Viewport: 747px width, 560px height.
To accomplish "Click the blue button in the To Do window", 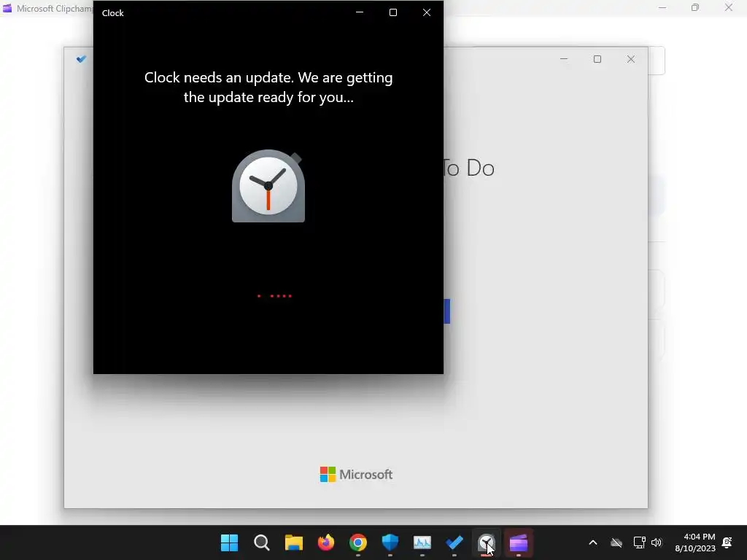I will [x=447, y=311].
